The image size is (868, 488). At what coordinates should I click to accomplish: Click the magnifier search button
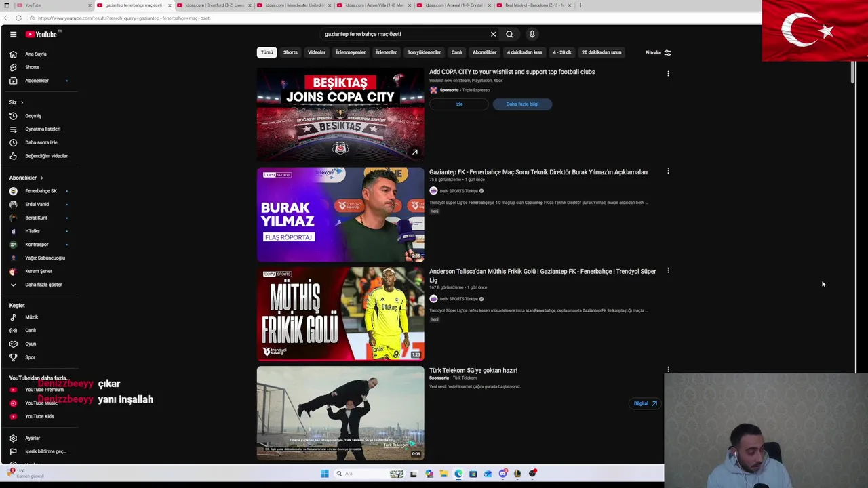(x=509, y=34)
